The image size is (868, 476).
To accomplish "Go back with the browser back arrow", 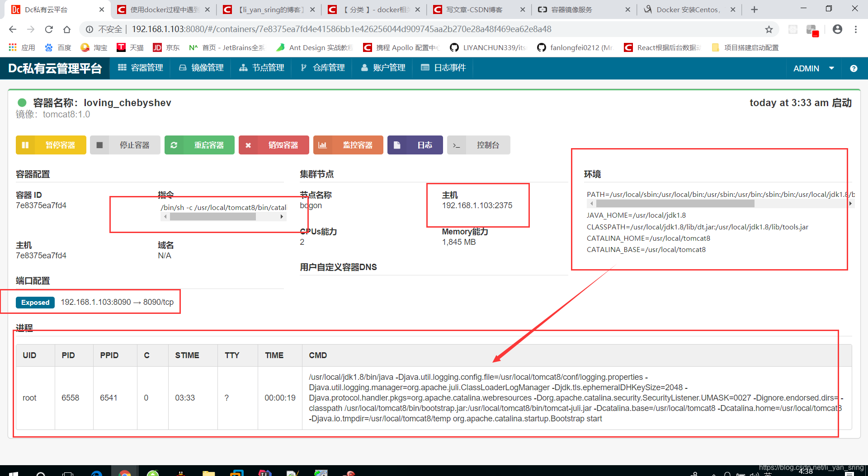I will 13,29.
